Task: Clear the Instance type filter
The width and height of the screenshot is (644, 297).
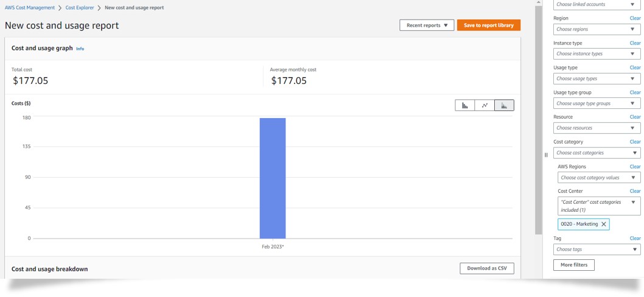Action: point(635,43)
